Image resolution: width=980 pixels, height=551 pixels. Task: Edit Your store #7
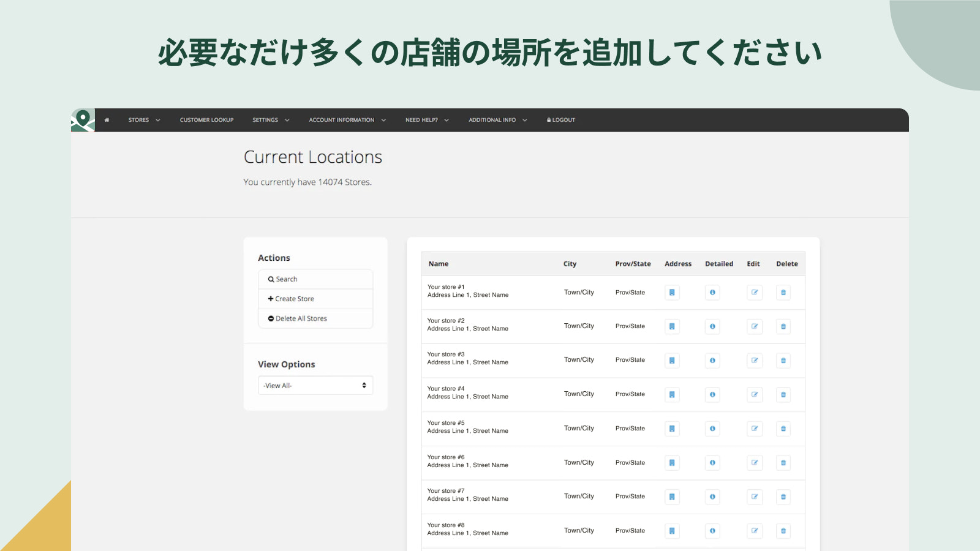point(755,497)
